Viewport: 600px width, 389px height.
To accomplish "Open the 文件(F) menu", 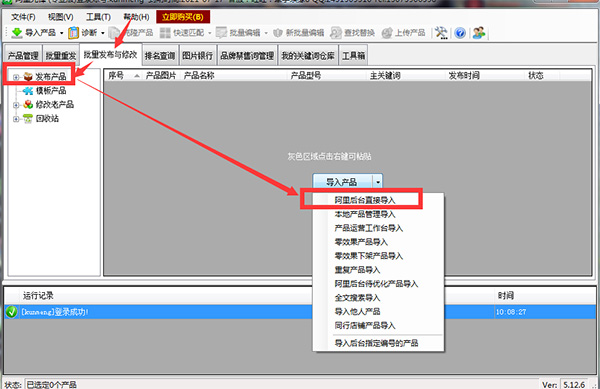I will pyautogui.click(x=23, y=17).
